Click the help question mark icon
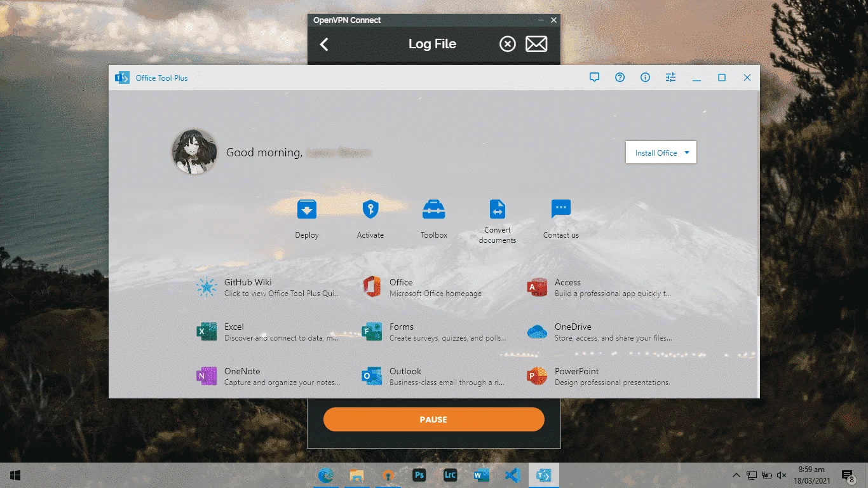 (620, 78)
